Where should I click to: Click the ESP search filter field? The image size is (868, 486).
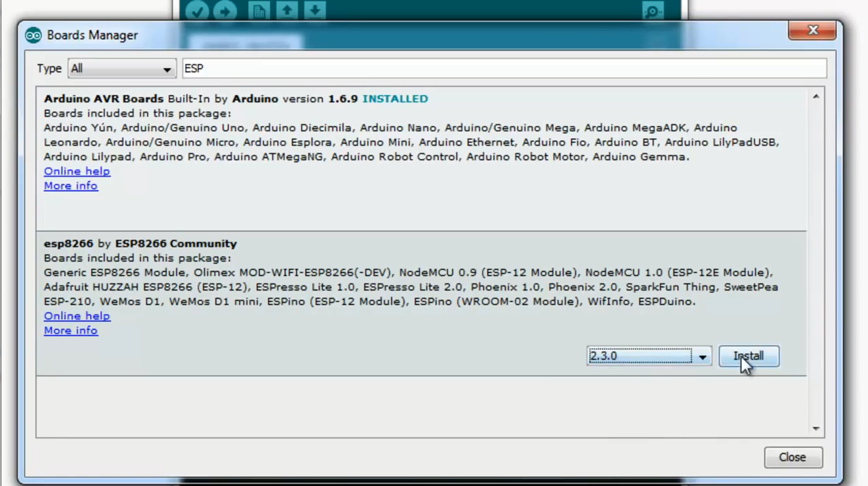[504, 68]
